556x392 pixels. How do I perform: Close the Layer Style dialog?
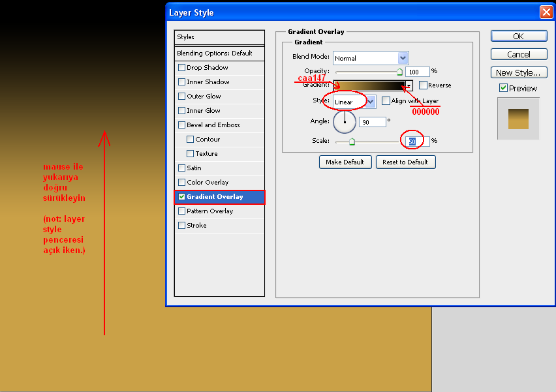point(546,12)
